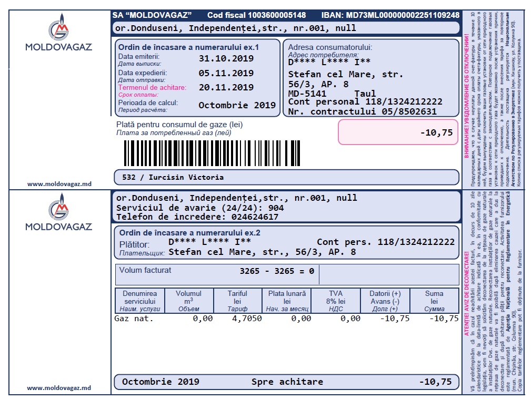This screenshot has width=532, height=400.
Task: Click the 'Datorii (+) Avans (-)' column header
Action: click(385, 301)
